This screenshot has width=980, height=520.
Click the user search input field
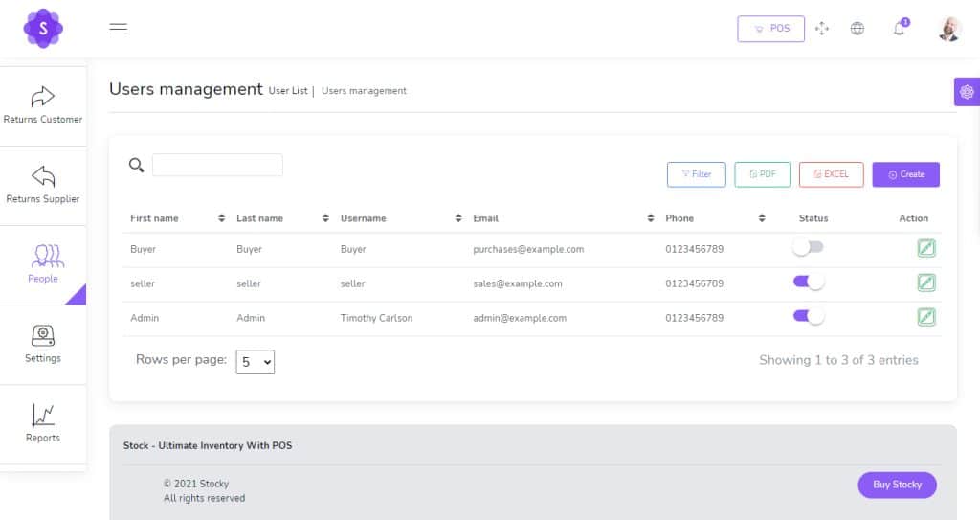coord(217,165)
